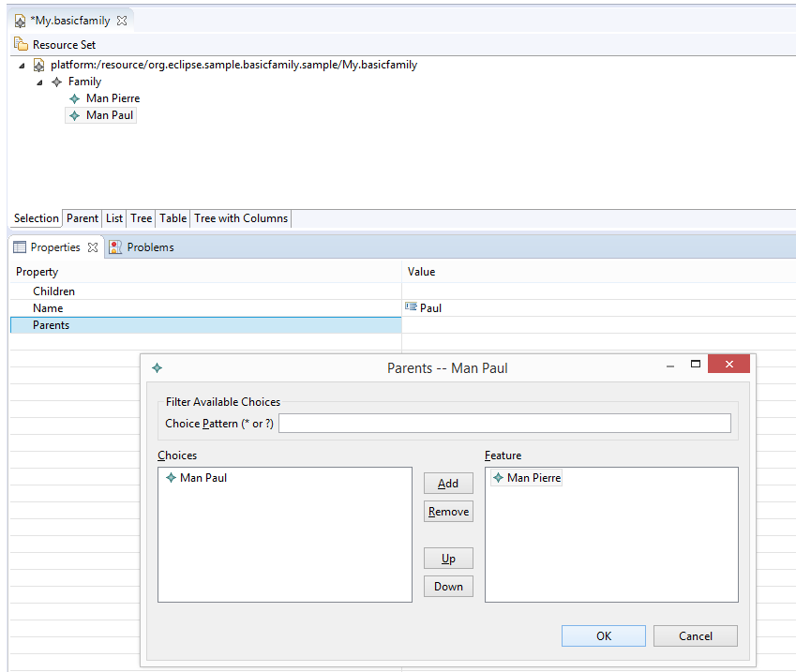Select Man Pierre icon in Feature list

point(499,478)
